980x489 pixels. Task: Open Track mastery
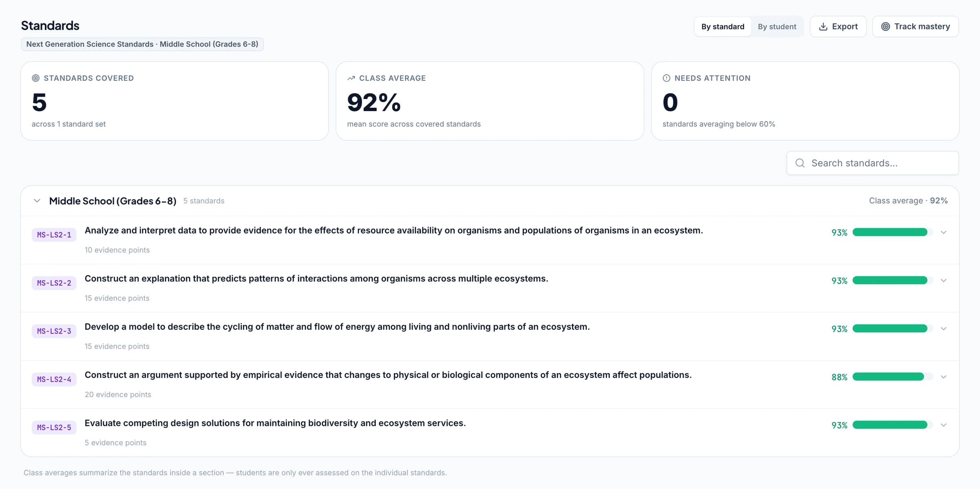coord(915,27)
